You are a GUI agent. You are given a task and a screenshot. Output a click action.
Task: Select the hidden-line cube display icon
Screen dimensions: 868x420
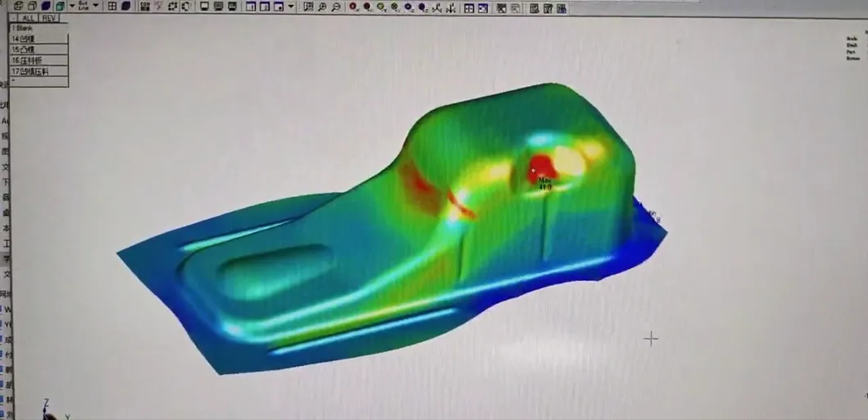[x=32, y=6]
